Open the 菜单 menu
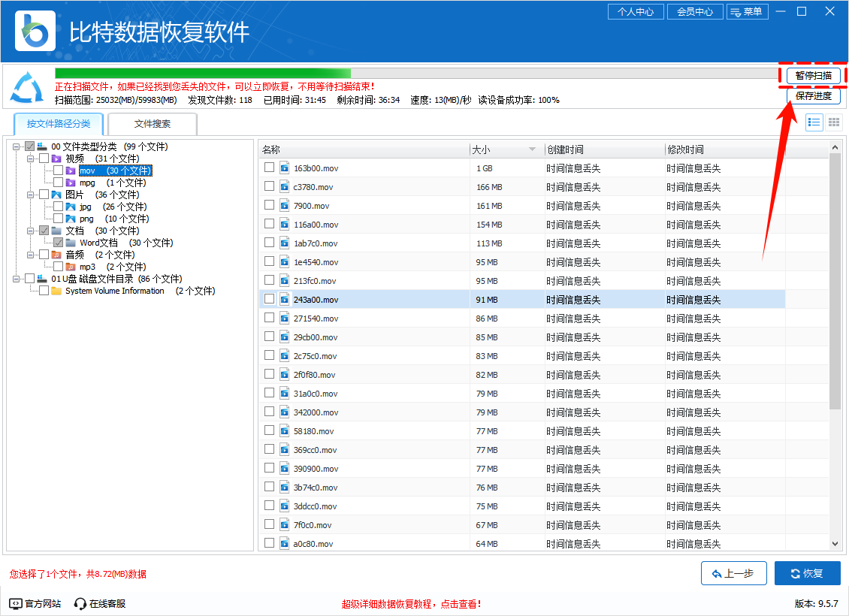This screenshot has height=616, width=849. [748, 11]
